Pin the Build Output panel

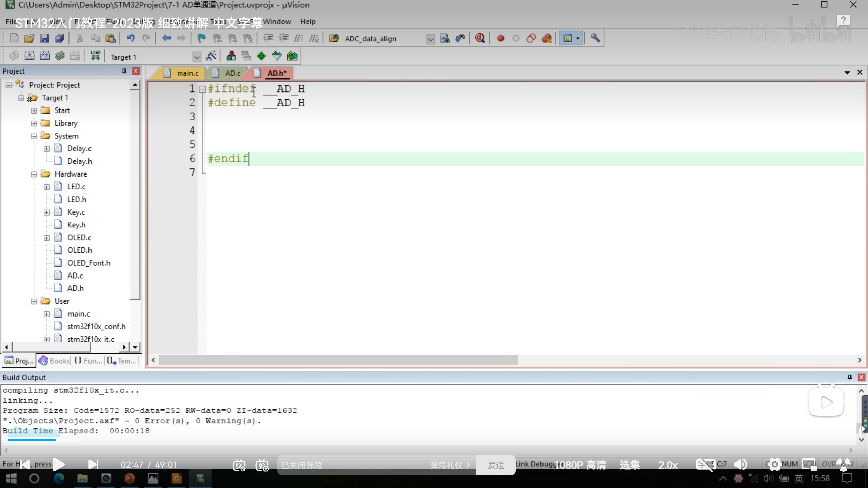pos(850,377)
